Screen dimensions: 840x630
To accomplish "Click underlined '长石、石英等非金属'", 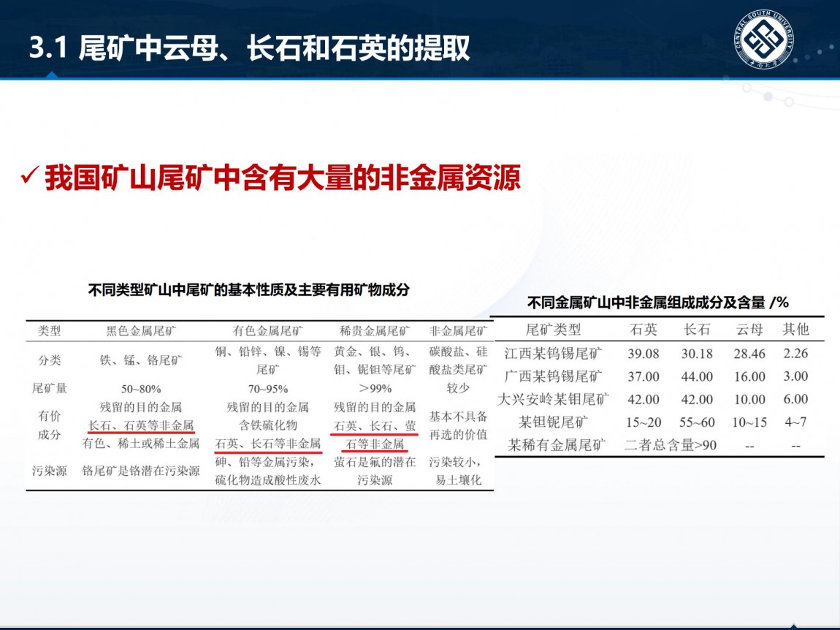I will [141, 425].
